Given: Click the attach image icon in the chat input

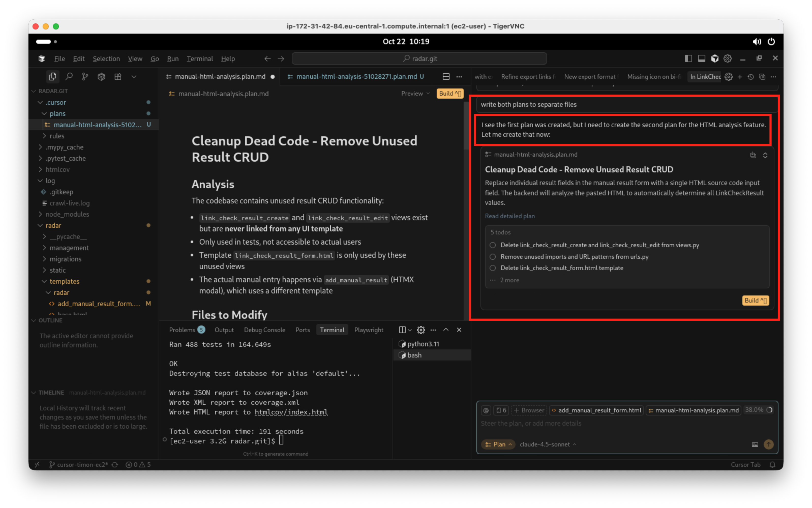Looking at the screenshot, I should pyautogui.click(x=755, y=444).
